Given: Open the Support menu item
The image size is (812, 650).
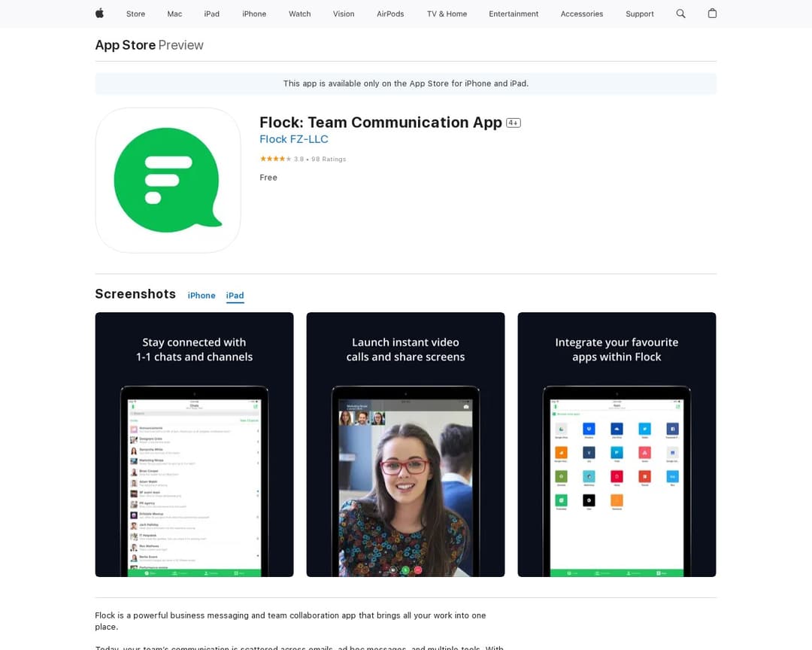Looking at the screenshot, I should (639, 14).
